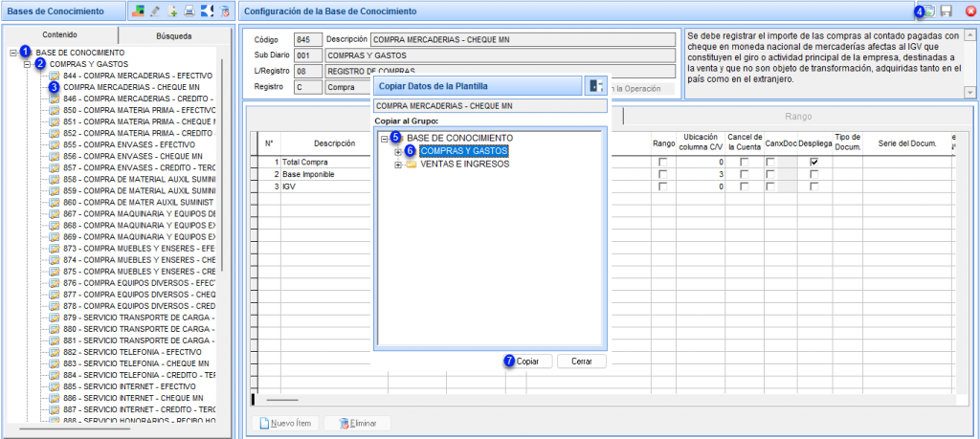Click the Copiar button
Screen dimensions: 980x439
(x=528, y=362)
